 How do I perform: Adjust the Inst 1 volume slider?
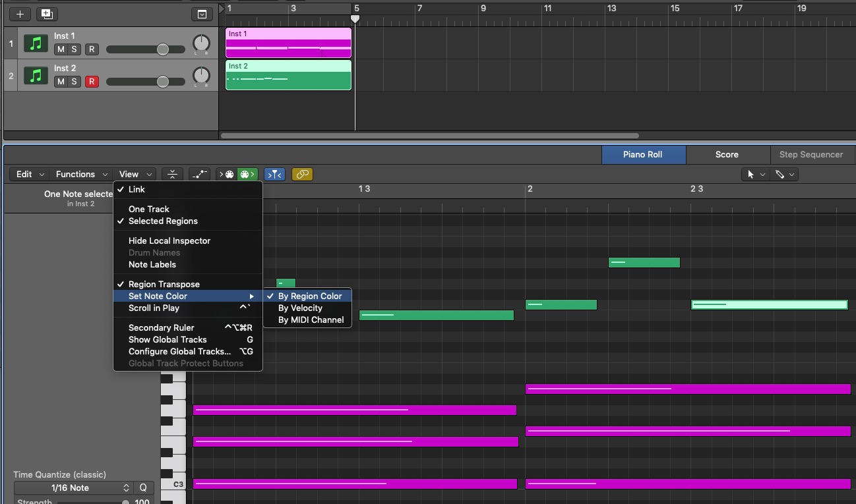pyautogui.click(x=162, y=49)
